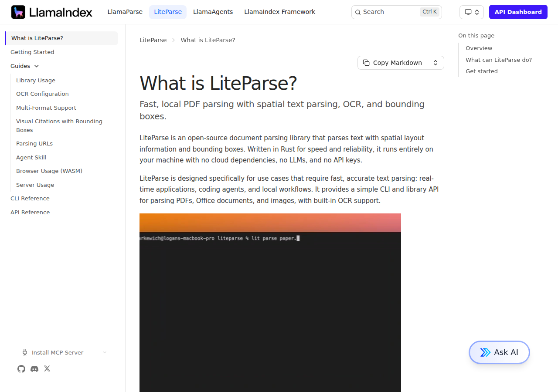Open Multi-Format Support guide
Screen dimensions: 558x392
coord(46,108)
